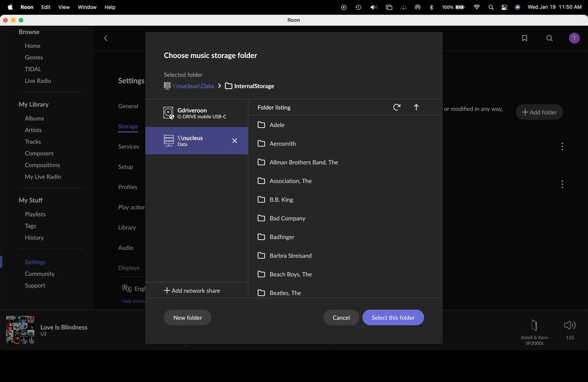Click the Wi-Fi icon in menu bar
This screenshot has width=588, height=382.
click(477, 7)
